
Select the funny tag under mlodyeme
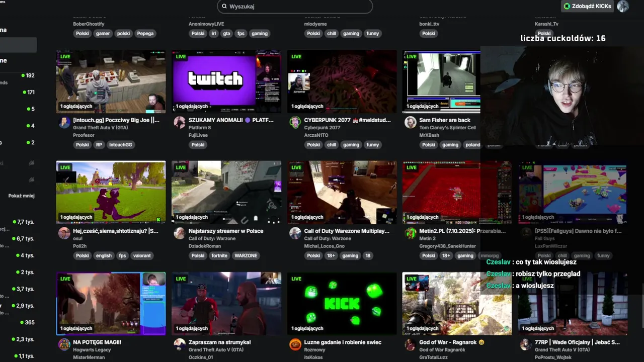click(x=373, y=34)
